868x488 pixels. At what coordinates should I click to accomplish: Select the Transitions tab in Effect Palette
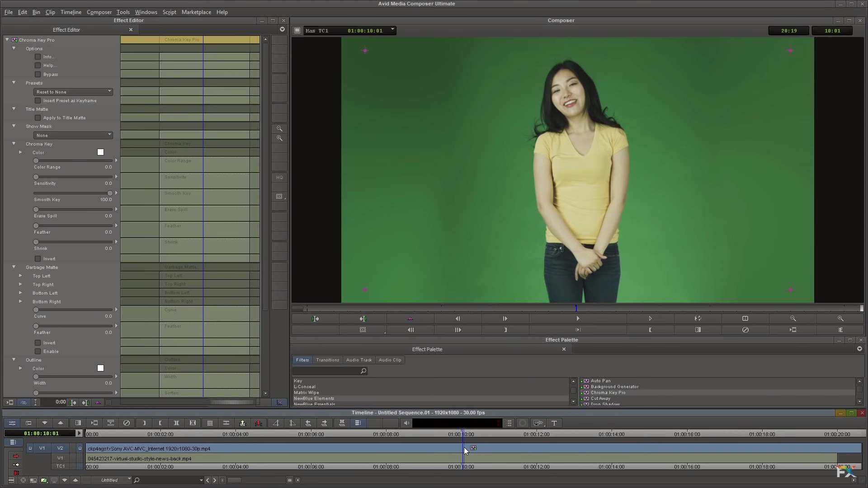pyautogui.click(x=327, y=360)
